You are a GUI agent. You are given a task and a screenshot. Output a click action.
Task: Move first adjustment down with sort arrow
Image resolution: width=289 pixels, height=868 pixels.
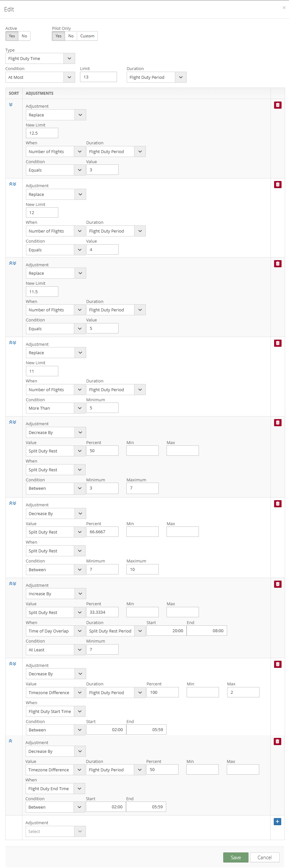11,105
